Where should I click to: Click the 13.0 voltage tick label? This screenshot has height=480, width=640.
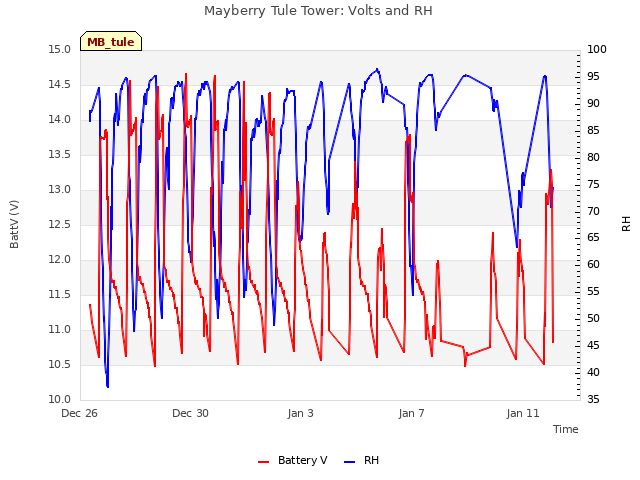click(60, 190)
